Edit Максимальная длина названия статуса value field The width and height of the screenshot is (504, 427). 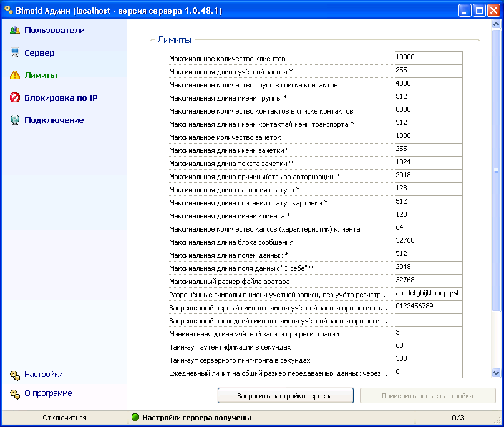429,189
